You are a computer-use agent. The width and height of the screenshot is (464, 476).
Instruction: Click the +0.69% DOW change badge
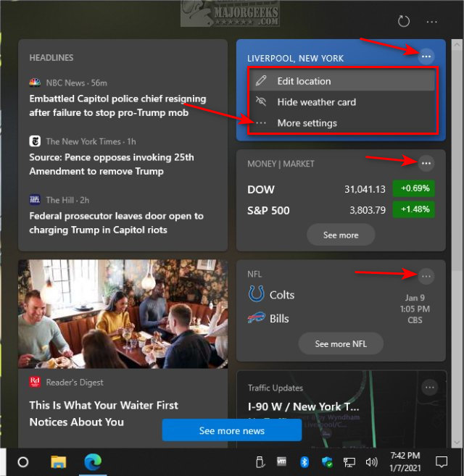coord(414,188)
